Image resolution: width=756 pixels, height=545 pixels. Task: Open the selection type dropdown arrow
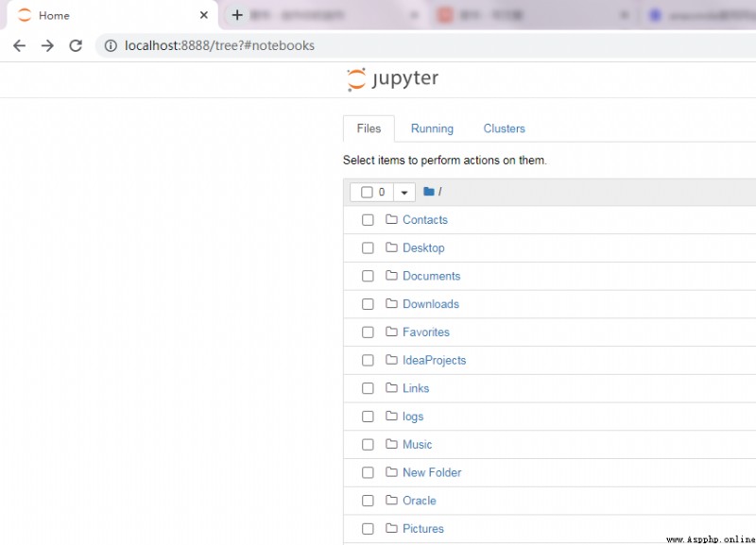(x=404, y=193)
